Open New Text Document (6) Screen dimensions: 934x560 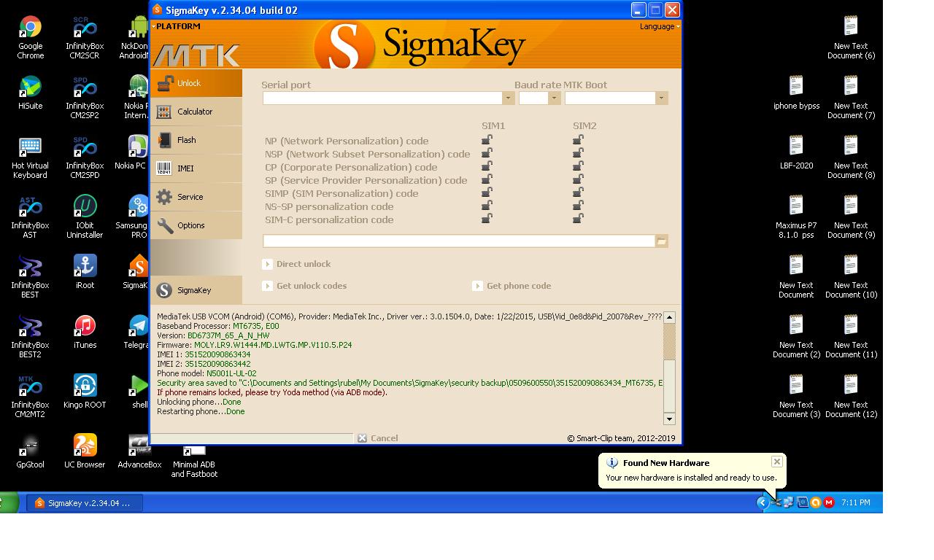[x=852, y=37]
